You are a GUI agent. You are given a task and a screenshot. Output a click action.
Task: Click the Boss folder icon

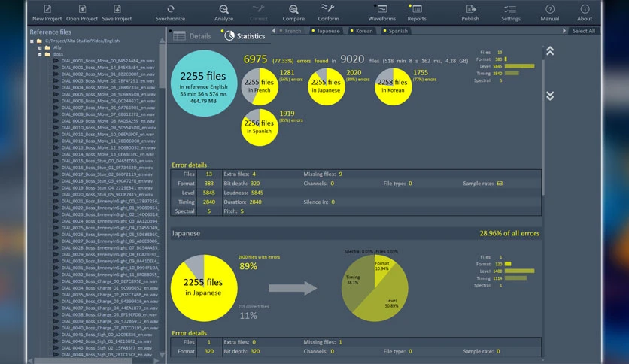47,54
